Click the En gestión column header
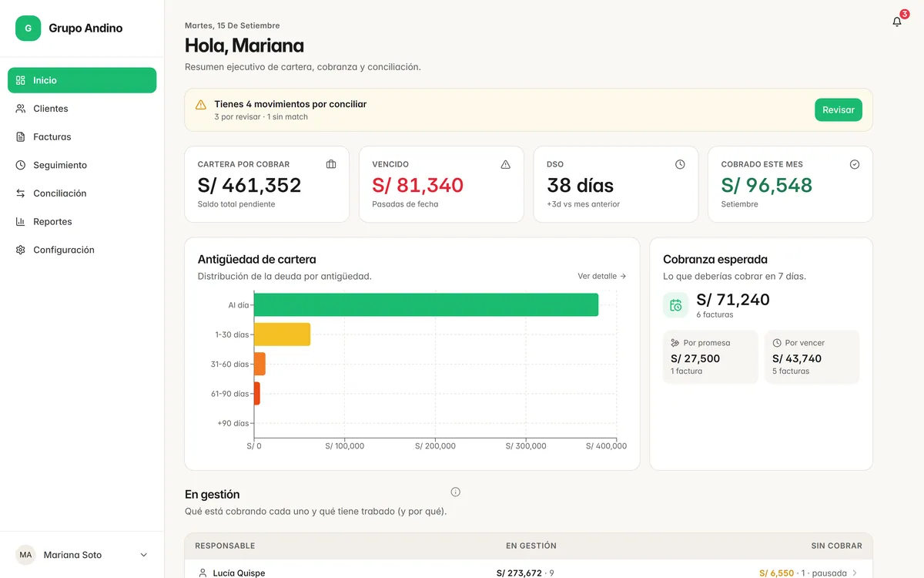 click(x=531, y=546)
